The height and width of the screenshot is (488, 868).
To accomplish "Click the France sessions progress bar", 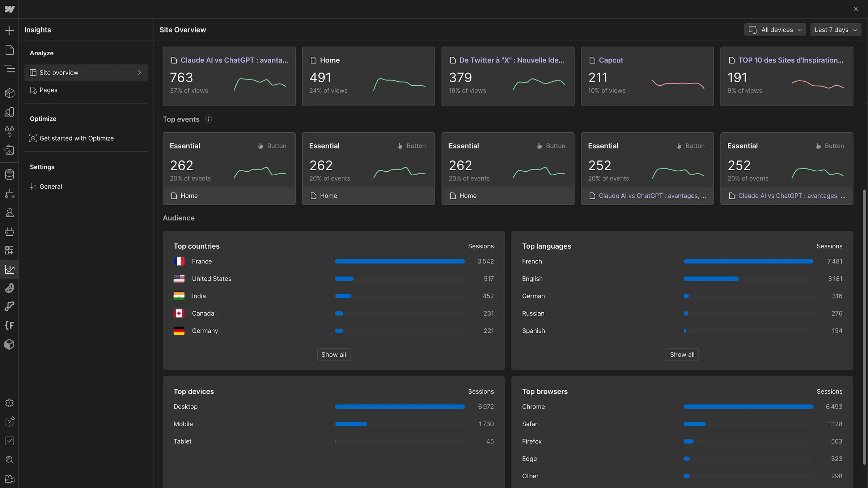I will (399, 261).
